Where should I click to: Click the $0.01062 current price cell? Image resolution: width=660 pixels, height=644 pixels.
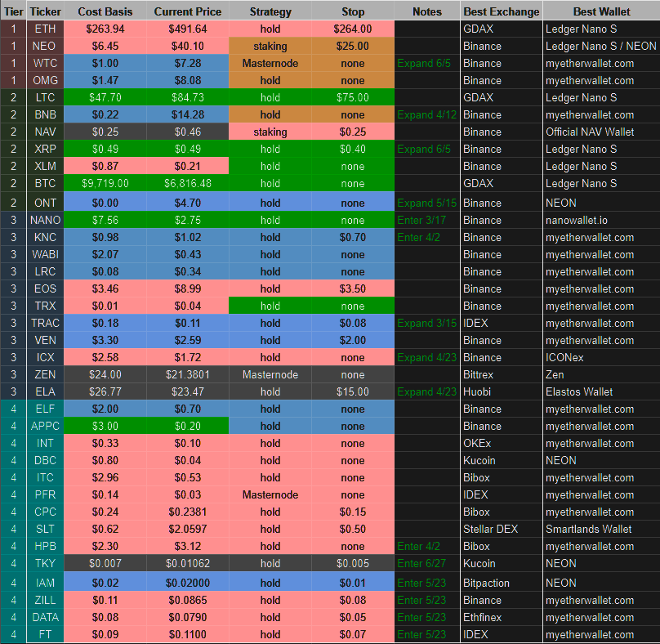188,564
